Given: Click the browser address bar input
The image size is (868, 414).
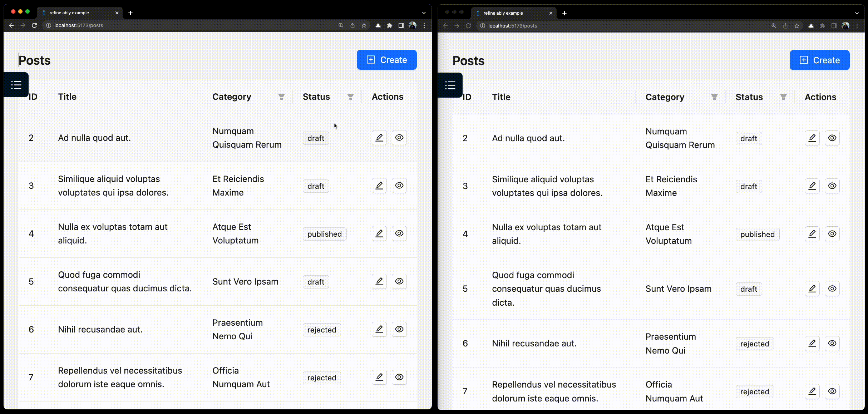Looking at the screenshot, I should pyautogui.click(x=78, y=25).
